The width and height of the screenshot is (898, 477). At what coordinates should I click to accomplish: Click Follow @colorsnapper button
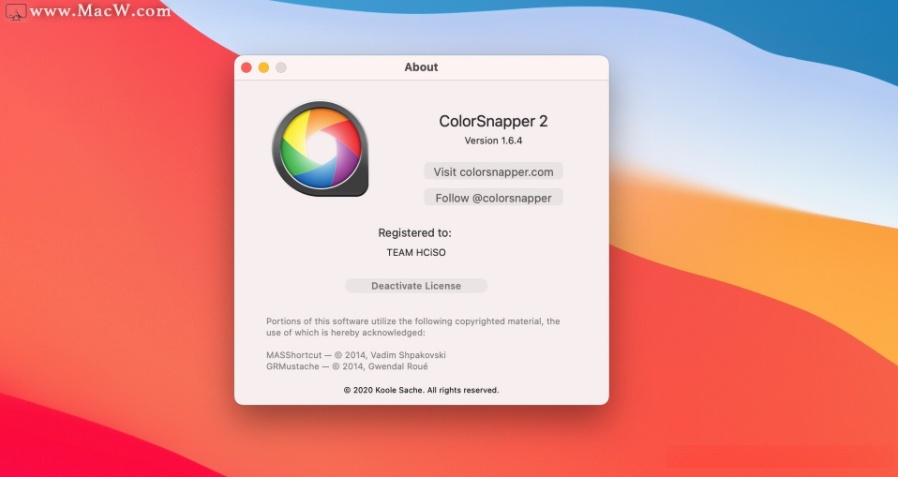tap(493, 198)
